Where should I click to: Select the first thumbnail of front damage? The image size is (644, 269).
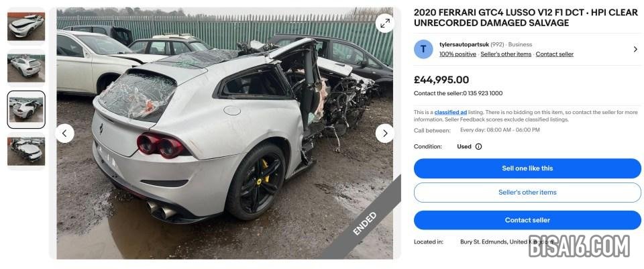pyautogui.click(x=26, y=27)
